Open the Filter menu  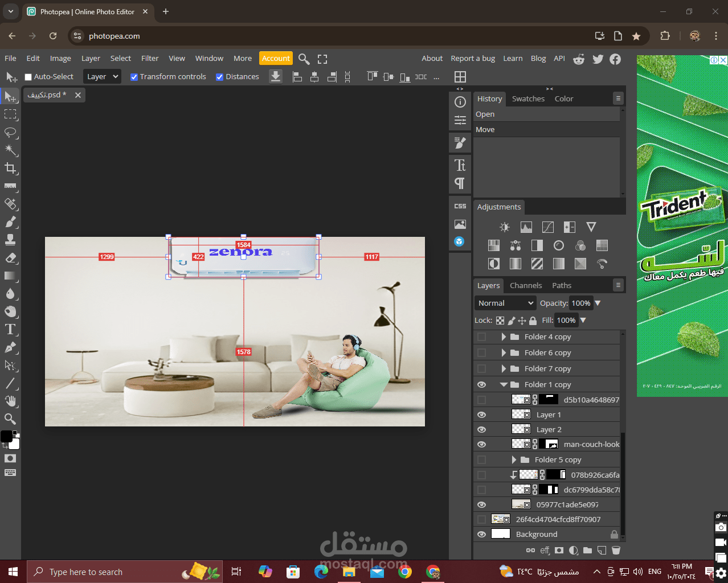(150, 59)
